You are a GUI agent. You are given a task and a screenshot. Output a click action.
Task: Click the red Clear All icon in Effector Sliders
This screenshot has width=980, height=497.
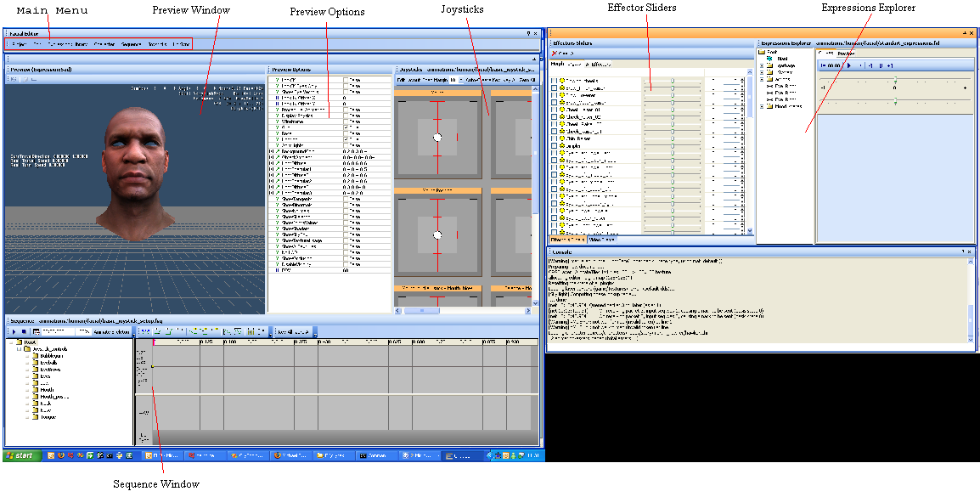(x=555, y=53)
